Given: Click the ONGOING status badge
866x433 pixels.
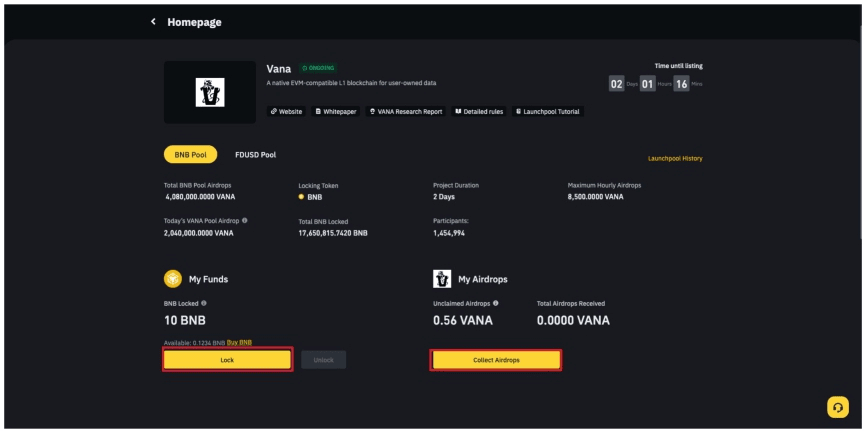Looking at the screenshot, I should coord(318,68).
